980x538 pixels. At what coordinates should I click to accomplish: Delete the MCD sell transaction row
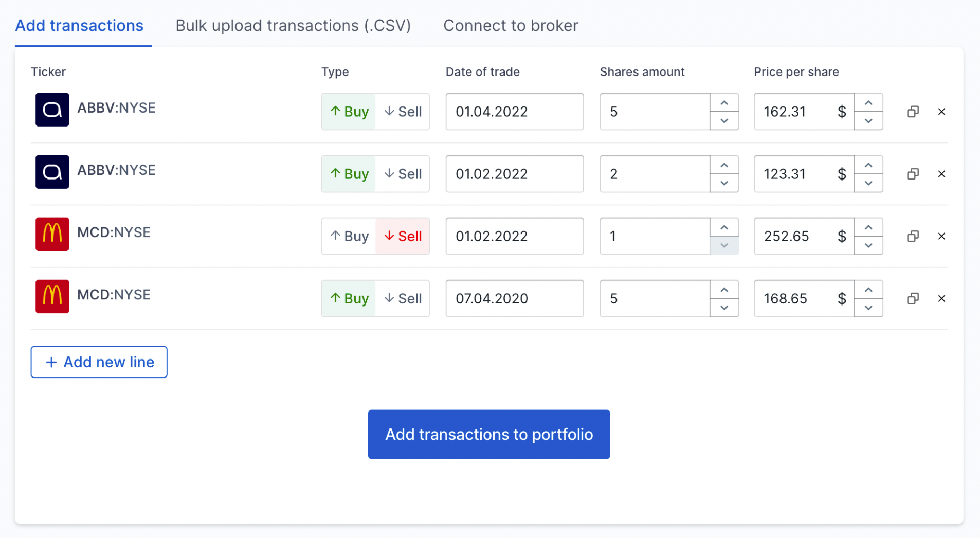coord(941,236)
